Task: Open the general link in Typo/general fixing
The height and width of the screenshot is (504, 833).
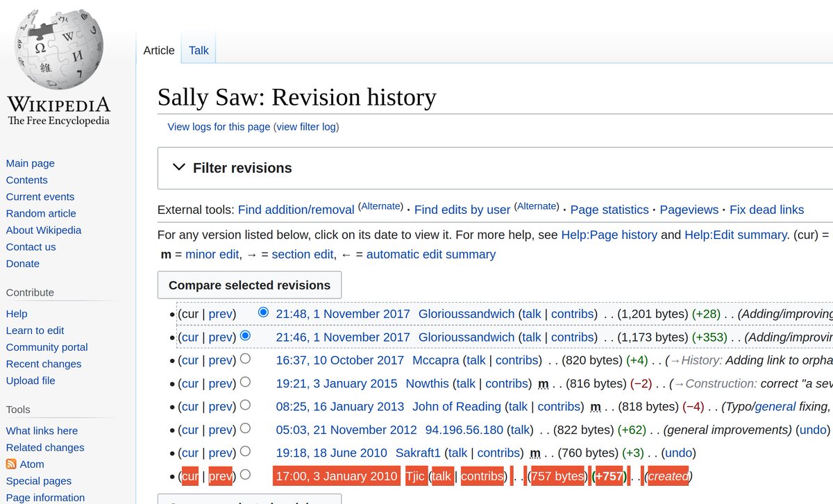Action: tap(777, 406)
